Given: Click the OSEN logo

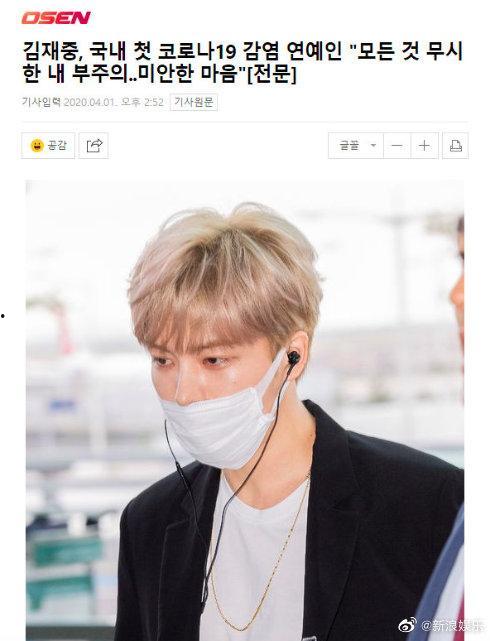Looking at the screenshot, I should 56,18.
